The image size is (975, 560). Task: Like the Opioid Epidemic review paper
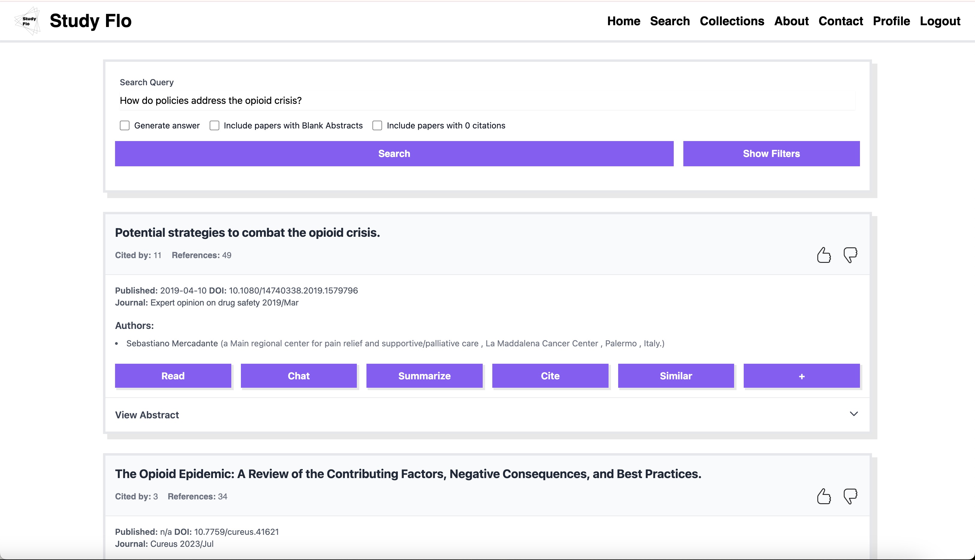click(x=824, y=496)
